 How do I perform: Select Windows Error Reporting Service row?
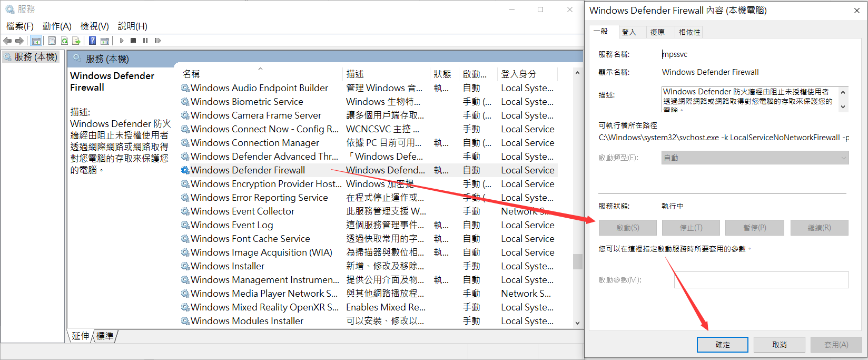click(369, 198)
